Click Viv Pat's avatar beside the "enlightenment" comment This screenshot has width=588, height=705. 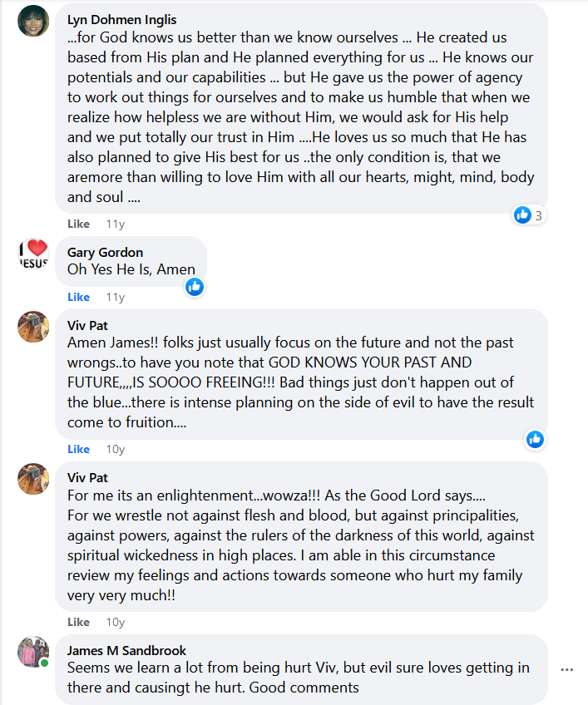(x=33, y=479)
